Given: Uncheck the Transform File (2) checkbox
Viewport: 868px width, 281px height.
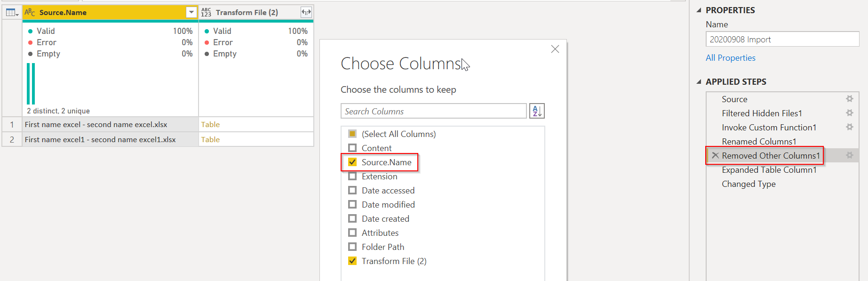Looking at the screenshot, I should point(352,261).
